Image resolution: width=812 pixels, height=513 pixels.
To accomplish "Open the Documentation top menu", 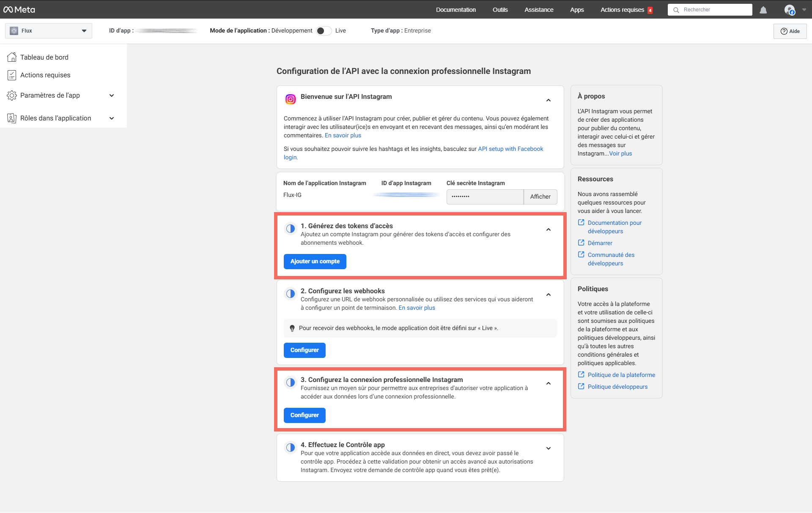I will point(456,10).
